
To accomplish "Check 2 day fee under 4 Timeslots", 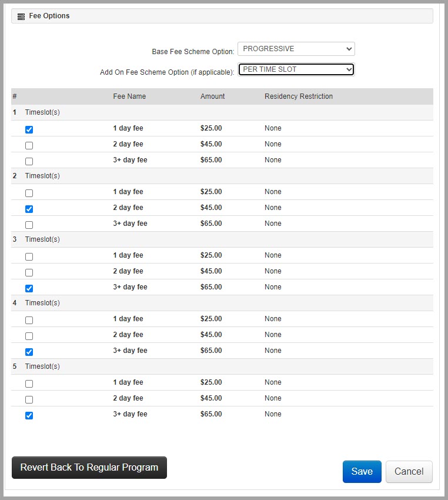I will pos(29,336).
